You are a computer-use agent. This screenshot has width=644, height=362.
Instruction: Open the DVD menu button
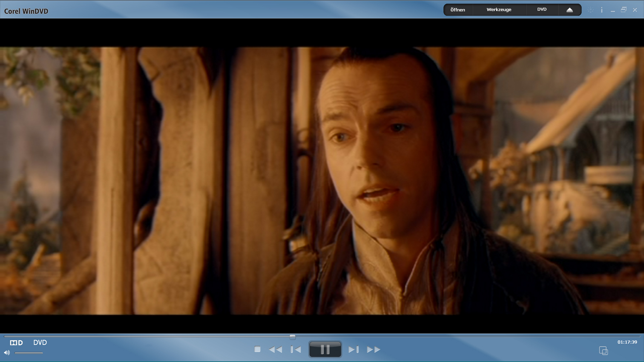[x=542, y=10]
